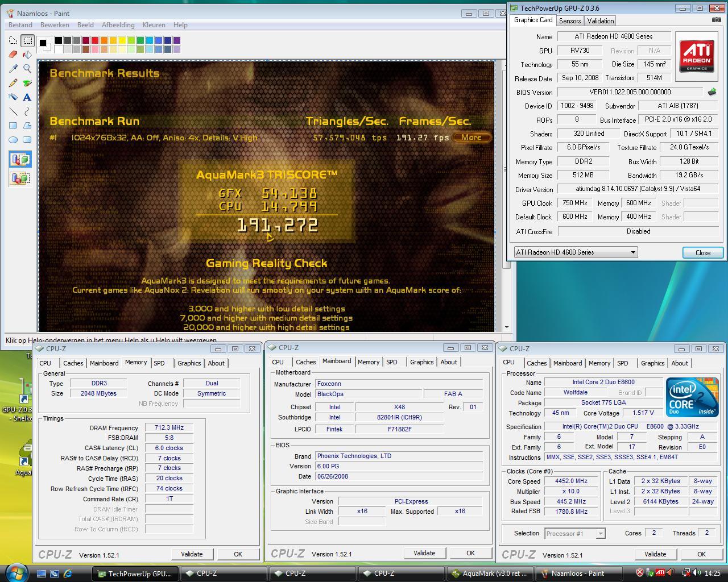
Task: Click the Subvendor field ATI AIB (1787)
Action: [677, 106]
